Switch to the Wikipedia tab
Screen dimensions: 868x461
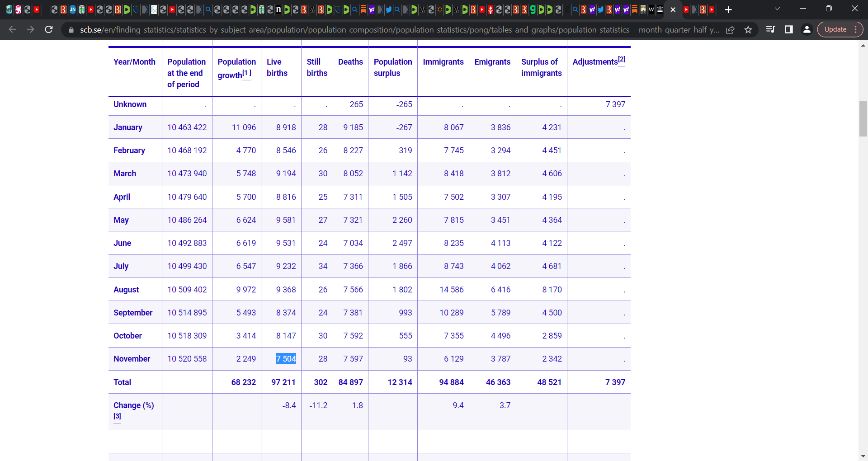[651, 9]
